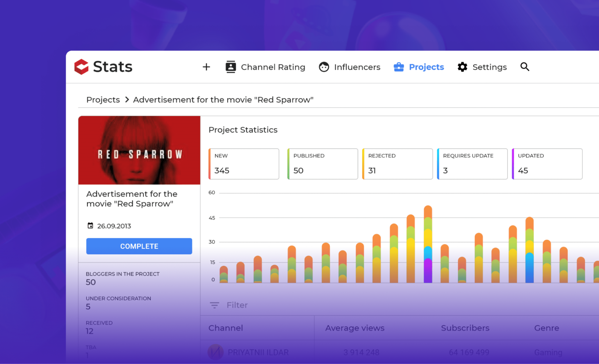This screenshot has width=599, height=364.
Task: Select the PUBLISHED 50 statistic card
Action: (x=322, y=164)
